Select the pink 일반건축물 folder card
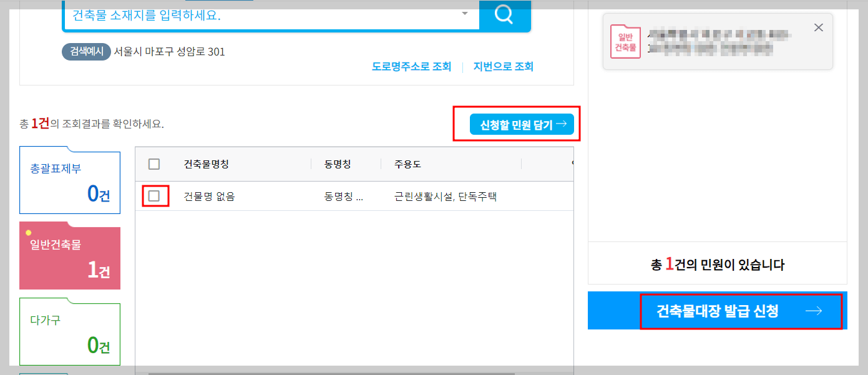 pyautogui.click(x=70, y=256)
